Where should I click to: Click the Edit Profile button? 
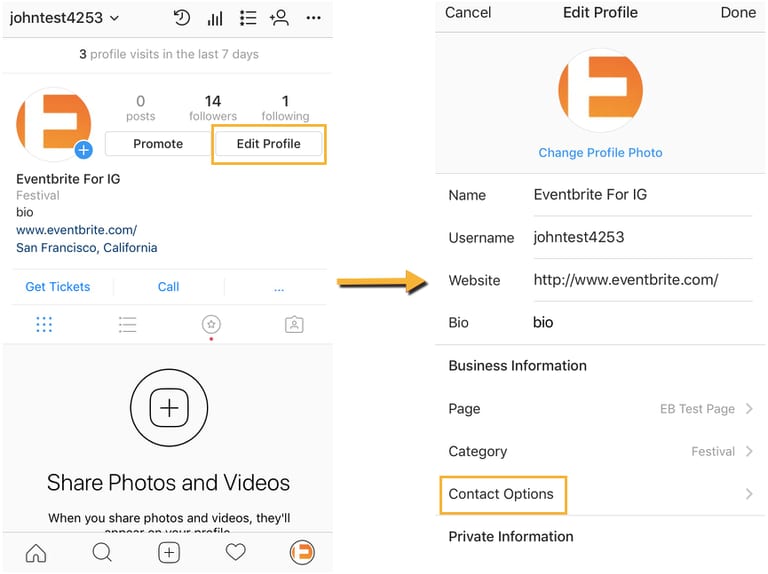pos(268,144)
